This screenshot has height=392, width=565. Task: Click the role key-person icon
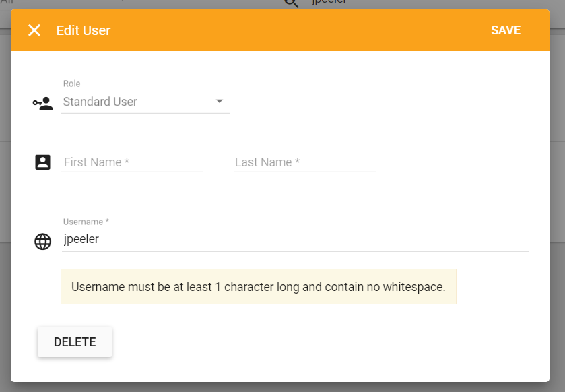[42, 103]
